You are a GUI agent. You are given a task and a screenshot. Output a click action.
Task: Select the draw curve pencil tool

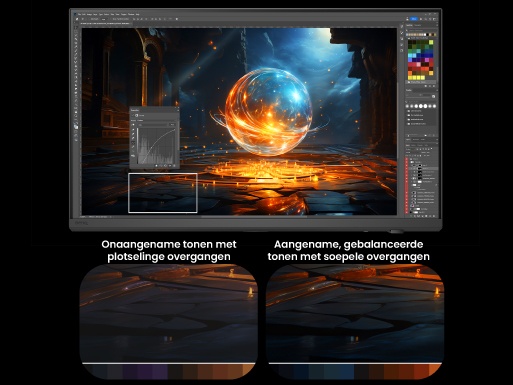[133, 147]
